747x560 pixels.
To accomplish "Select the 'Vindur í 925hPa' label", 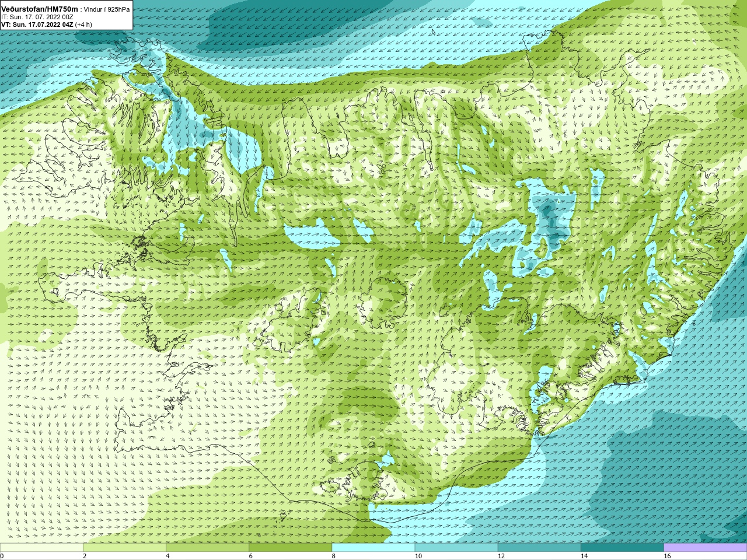I will tap(107, 9).
